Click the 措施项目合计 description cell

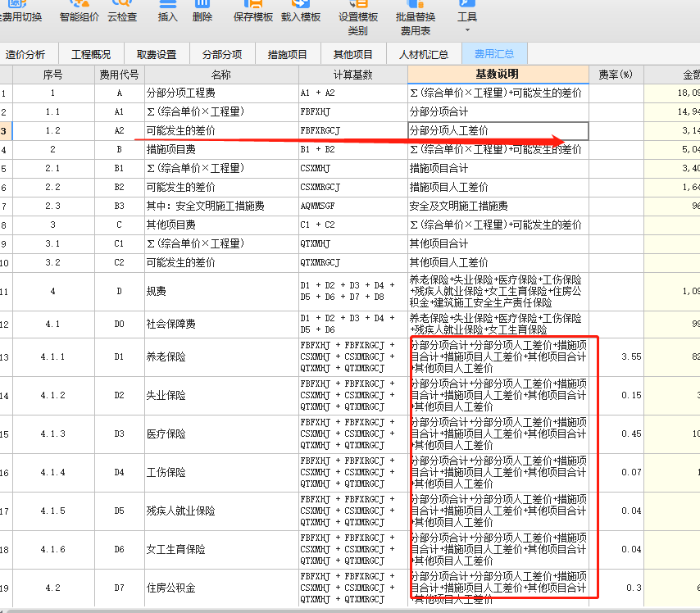498,168
